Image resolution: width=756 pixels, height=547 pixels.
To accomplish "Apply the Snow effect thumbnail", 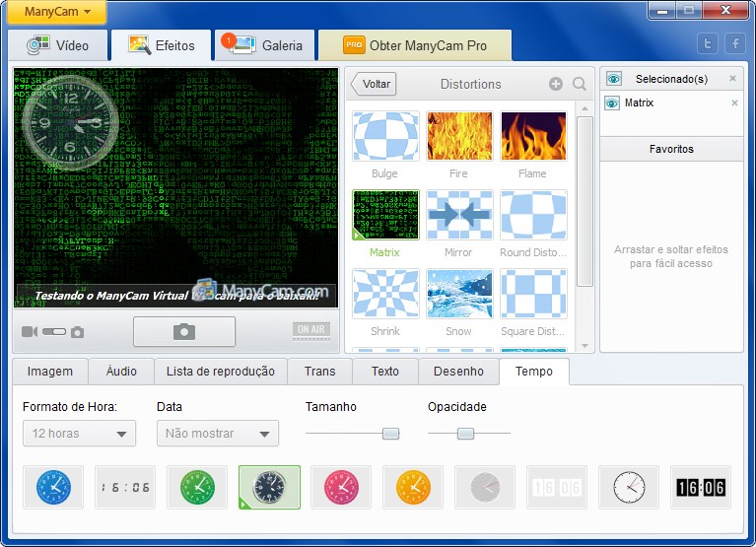I will point(459,294).
